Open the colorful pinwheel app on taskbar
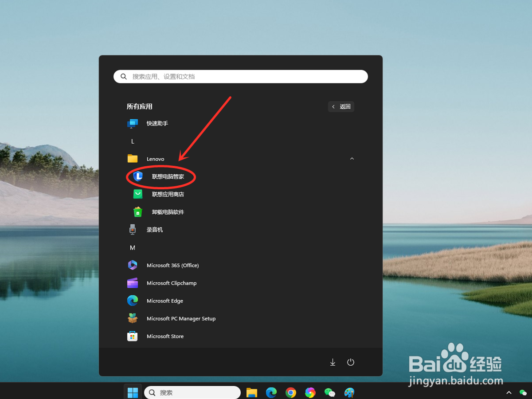Viewport: 532px width, 399px height. pyautogui.click(x=310, y=392)
